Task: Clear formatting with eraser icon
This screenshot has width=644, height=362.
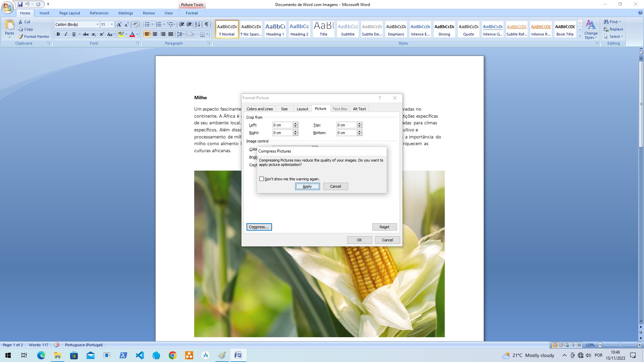Action: point(136,24)
